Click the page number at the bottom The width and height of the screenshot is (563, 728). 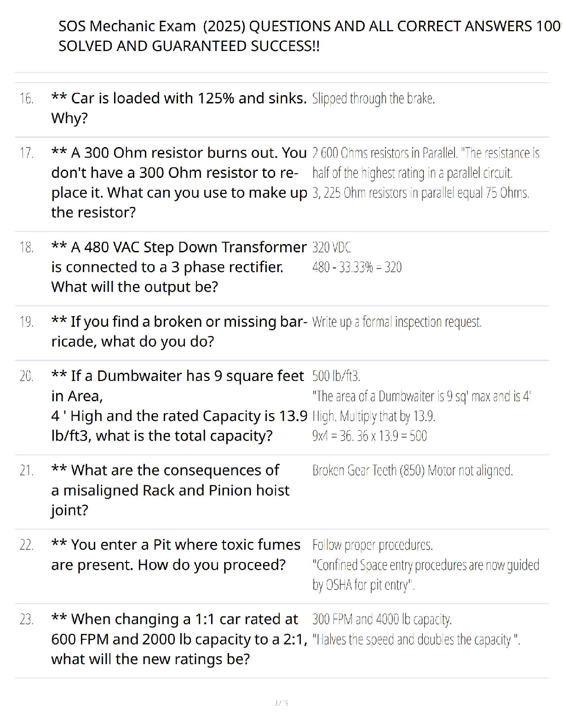pyautogui.click(x=281, y=703)
